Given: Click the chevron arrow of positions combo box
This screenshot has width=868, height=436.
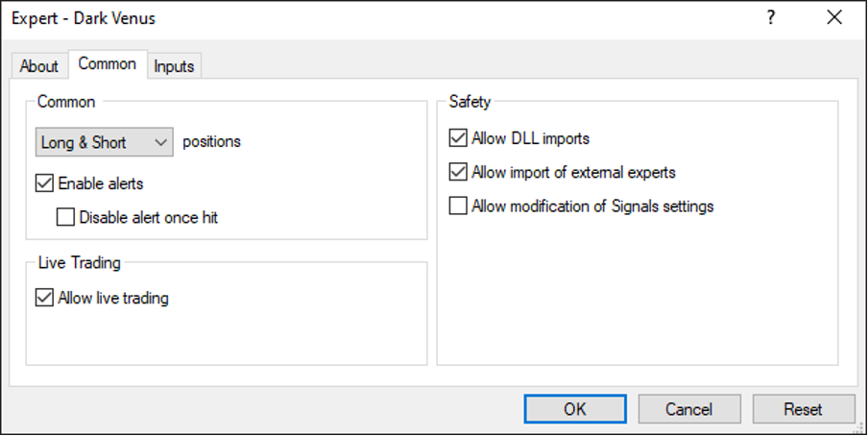Looking at the screenshot, I should tap(160, 142).
